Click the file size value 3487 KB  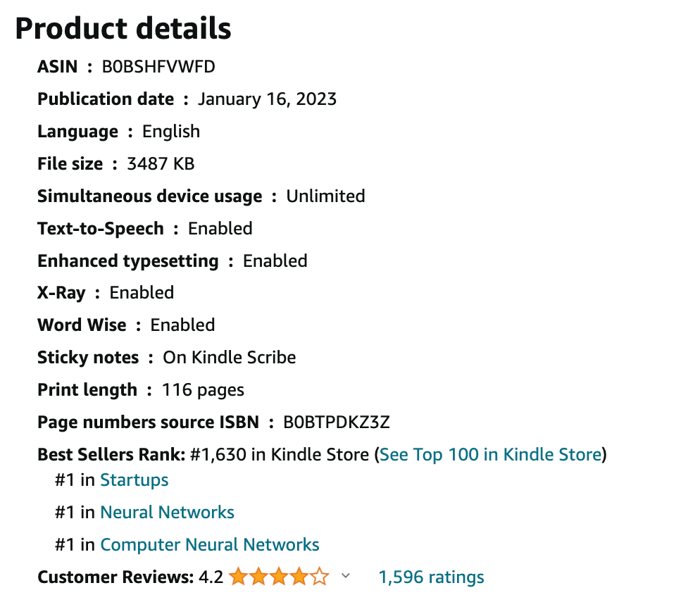click(x=161, y=164)
